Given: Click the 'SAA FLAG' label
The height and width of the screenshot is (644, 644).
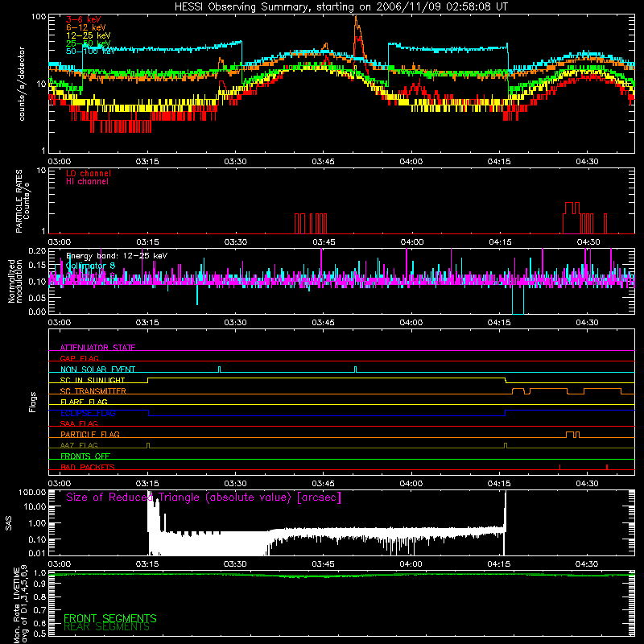Looking at the screenshot, I should click(x=79, y=423).
